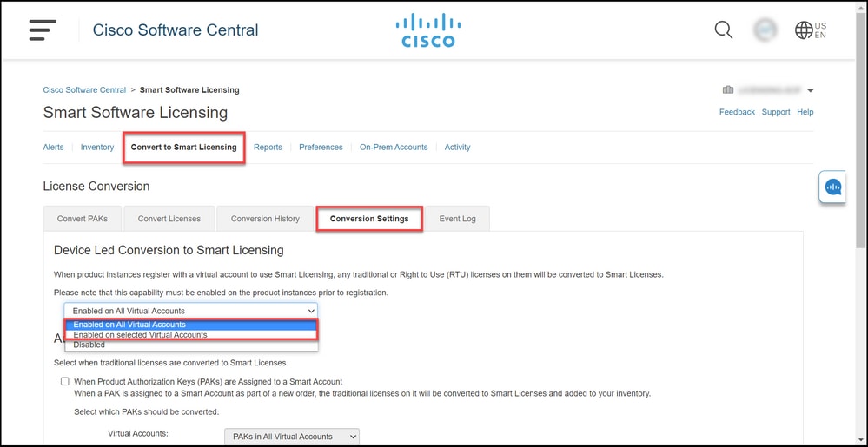Open the hamburger navigation menu
The image size is (868, 447).
pos(43,30)
